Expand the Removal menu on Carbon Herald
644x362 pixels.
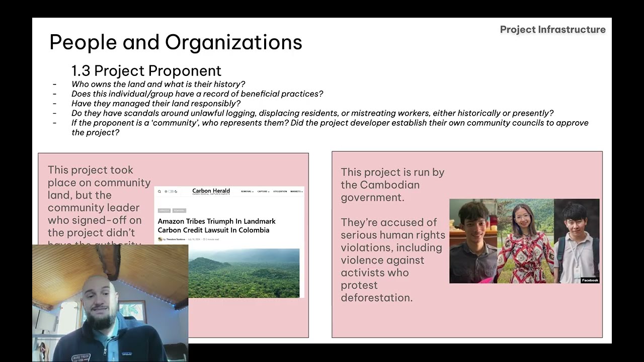point(248,192)
